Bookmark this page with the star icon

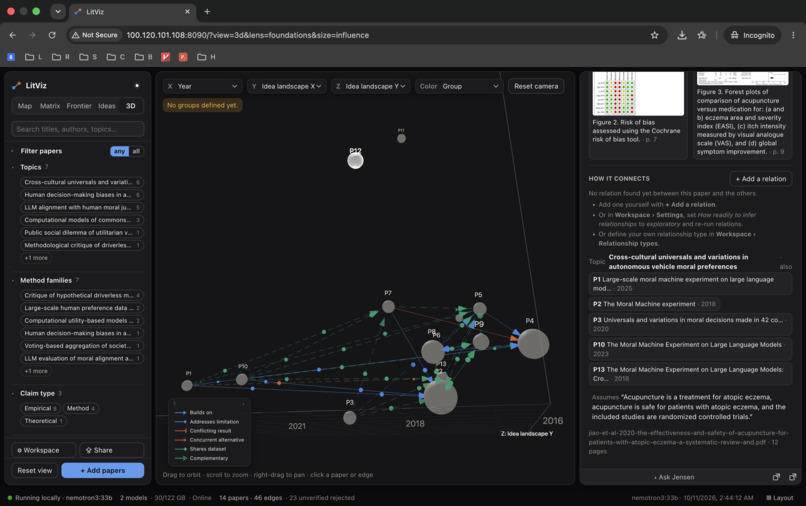tap(654, 35)
